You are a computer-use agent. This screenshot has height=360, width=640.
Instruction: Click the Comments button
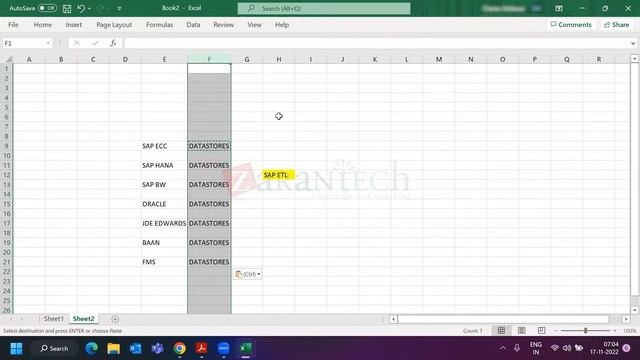571,25
